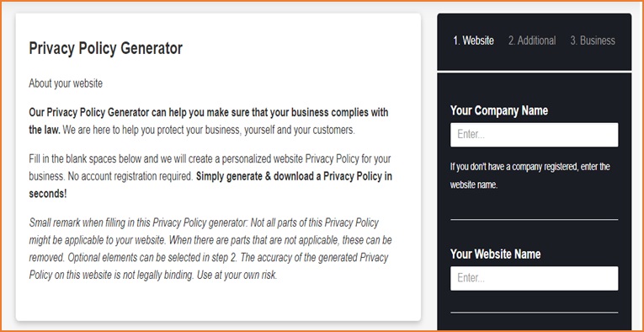Focus the Your Company Name input field

[x=534, y=135]
